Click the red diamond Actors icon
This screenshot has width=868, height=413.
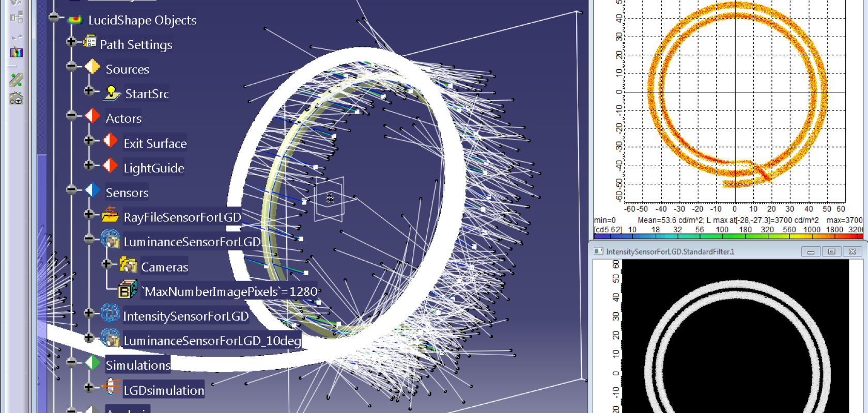(92, 116)
